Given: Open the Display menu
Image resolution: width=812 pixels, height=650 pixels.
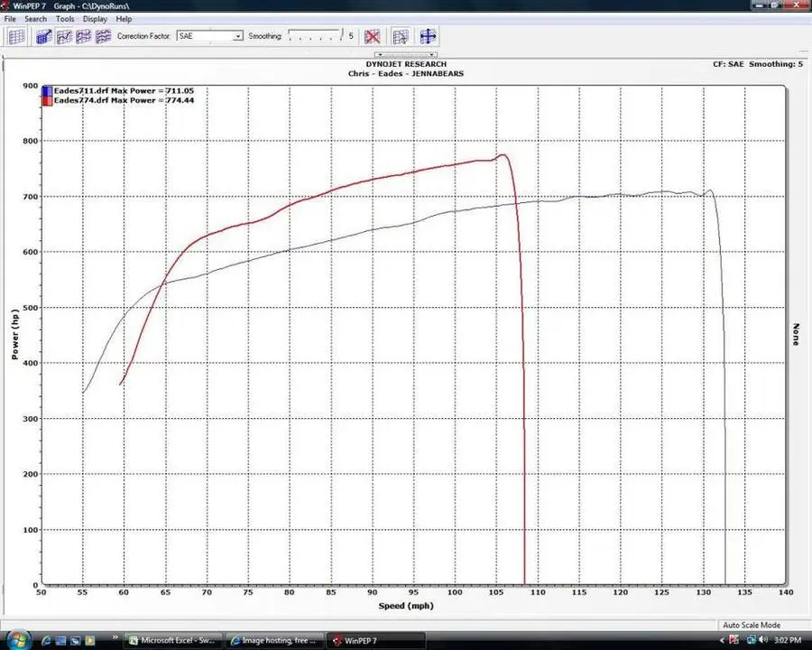Looking at the screenshot, I should tap(95, 19).
